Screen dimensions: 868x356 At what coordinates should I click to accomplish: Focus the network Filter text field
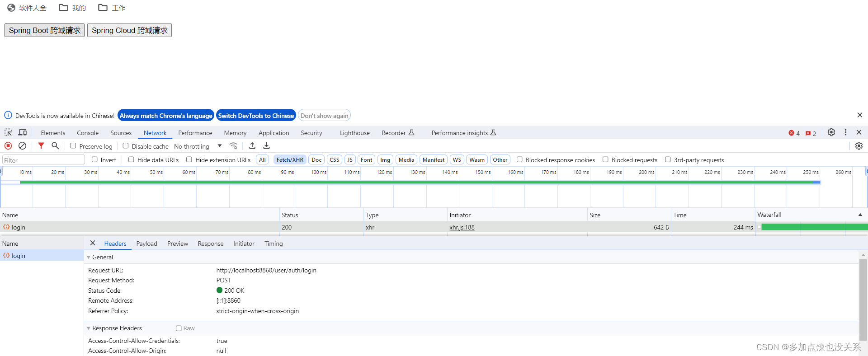tap(44, 160)
